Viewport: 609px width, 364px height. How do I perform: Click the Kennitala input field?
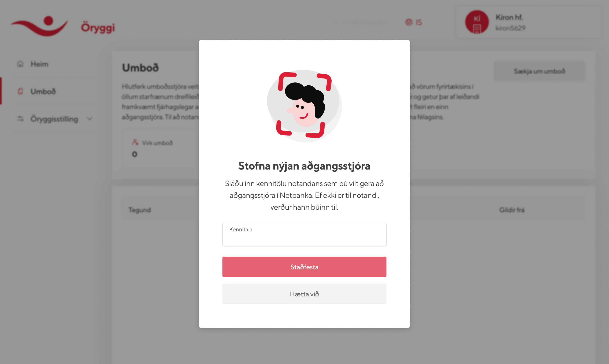304,234
